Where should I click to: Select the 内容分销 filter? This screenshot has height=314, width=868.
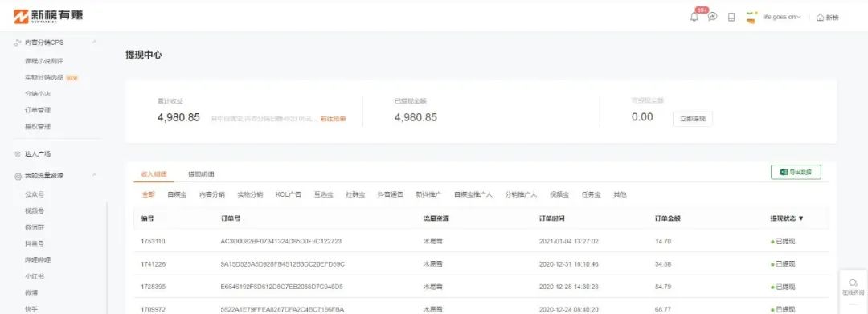212,194
